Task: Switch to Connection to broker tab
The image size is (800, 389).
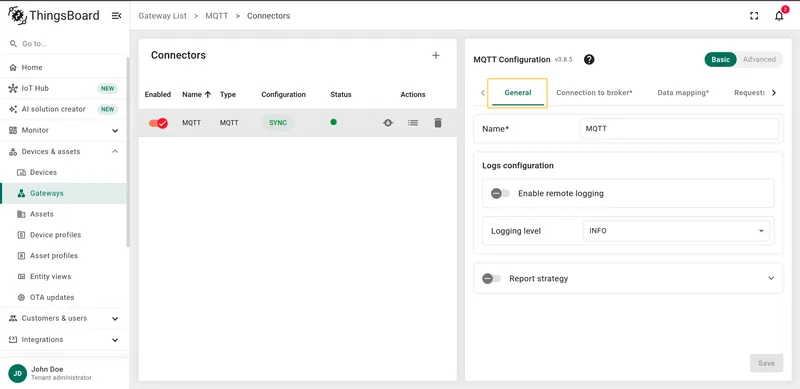Action: [x=594, y=93]
